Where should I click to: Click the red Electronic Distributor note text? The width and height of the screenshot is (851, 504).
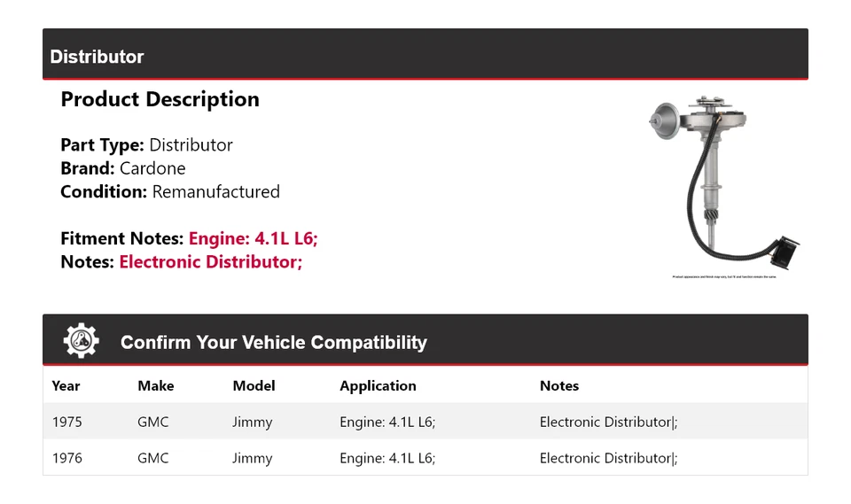pos(210,261)
